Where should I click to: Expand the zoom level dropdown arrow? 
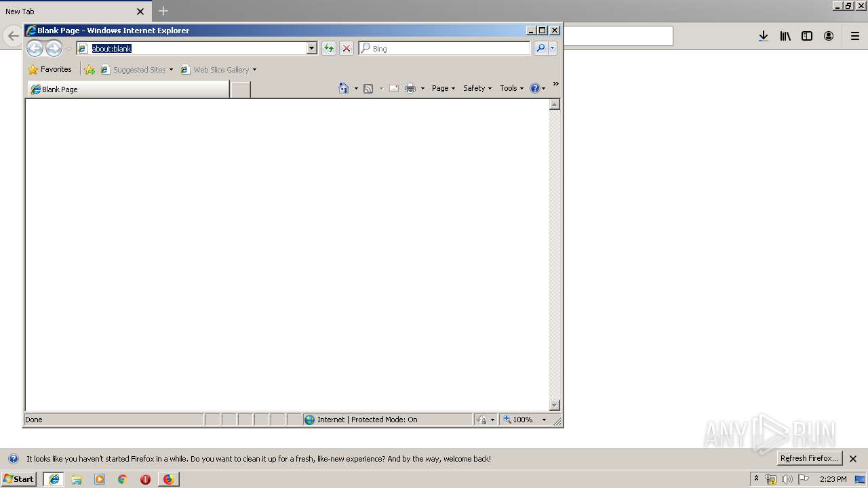coord(544,420)
